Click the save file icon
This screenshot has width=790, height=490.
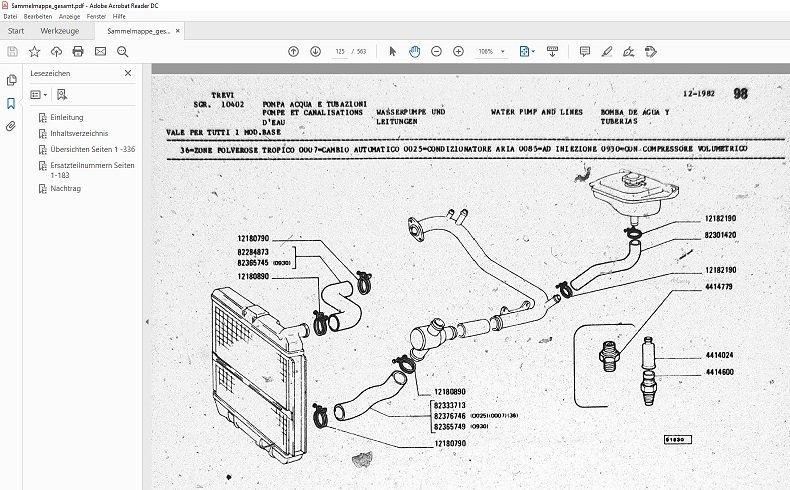tap(12, 51)
